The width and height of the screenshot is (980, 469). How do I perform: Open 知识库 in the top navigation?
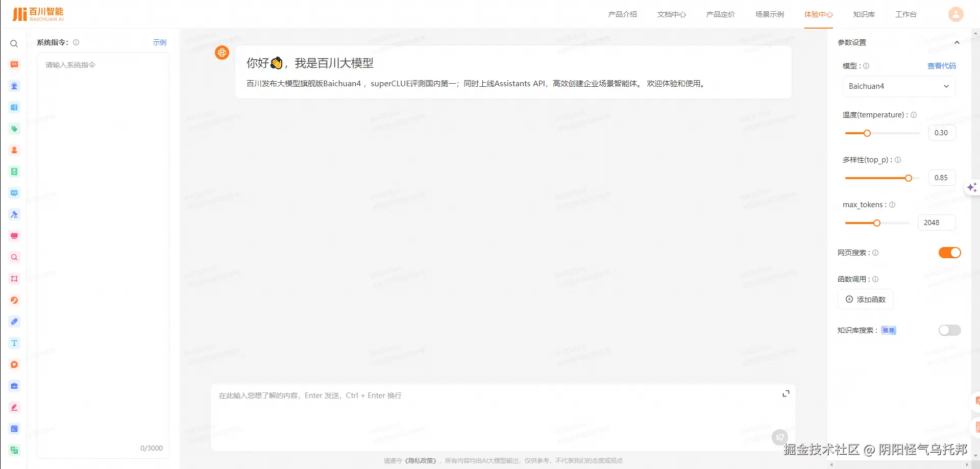point(864,14)
